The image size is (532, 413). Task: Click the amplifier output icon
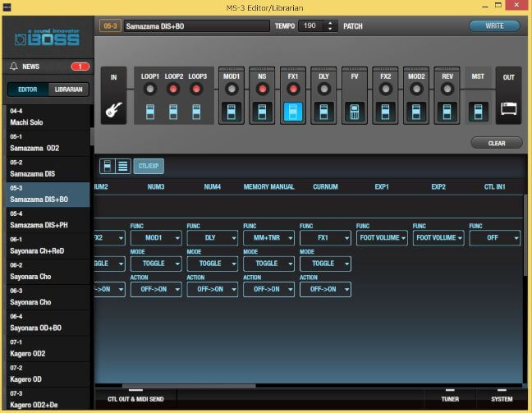tap(508, 109)
